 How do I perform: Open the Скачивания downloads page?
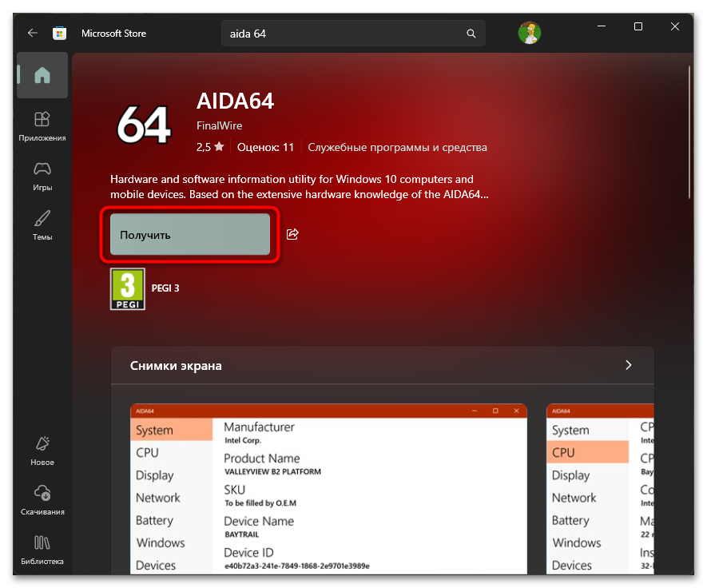42,500
